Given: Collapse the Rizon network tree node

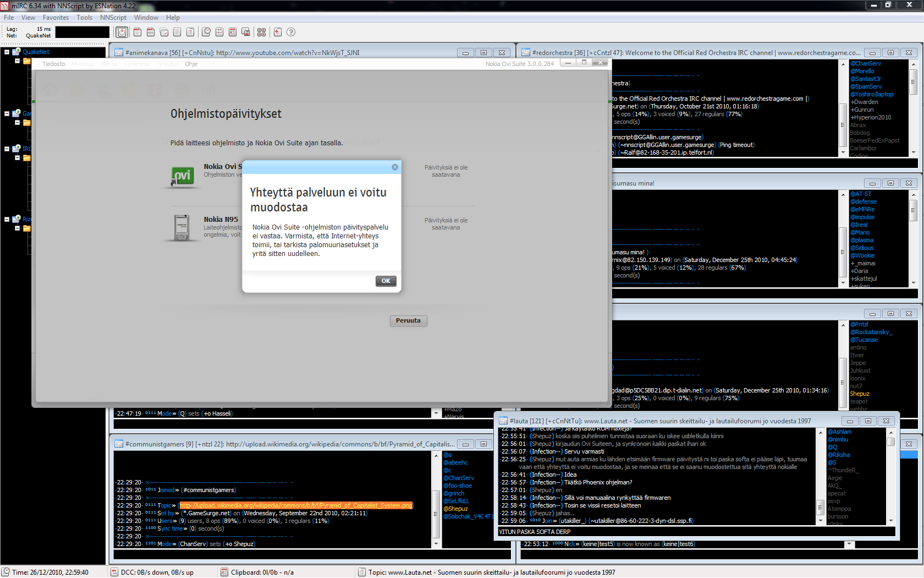Looking at the screenshot, I should 7,219.
